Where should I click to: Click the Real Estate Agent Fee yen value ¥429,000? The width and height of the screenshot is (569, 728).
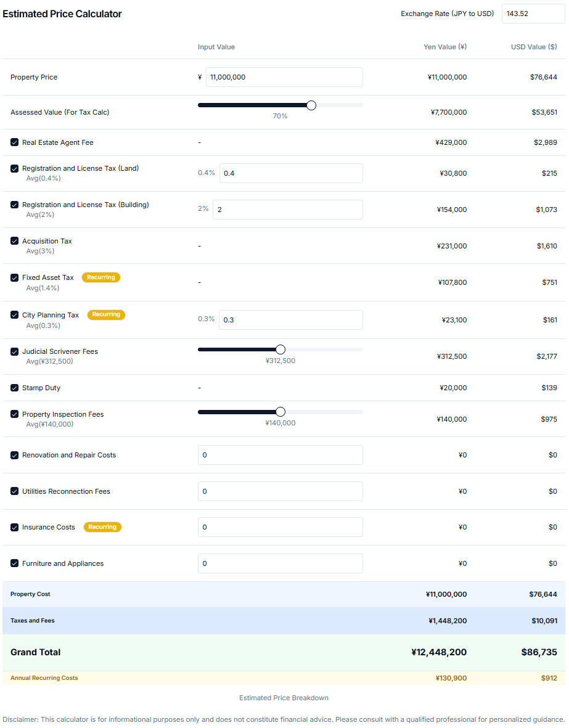click(451, 142)
